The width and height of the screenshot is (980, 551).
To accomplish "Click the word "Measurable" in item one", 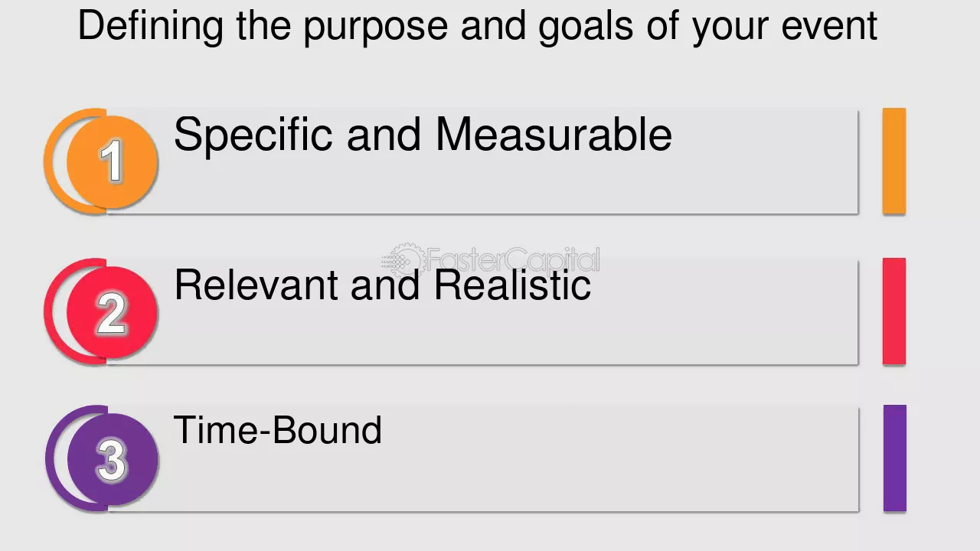I will pyautogui.click(x=554, y=134).
